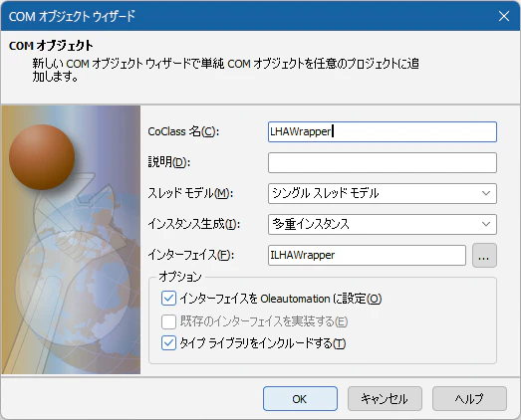Screen dimensions: 521x420
Task: Click the キャンセル button
Action: [x=385, y=399]
